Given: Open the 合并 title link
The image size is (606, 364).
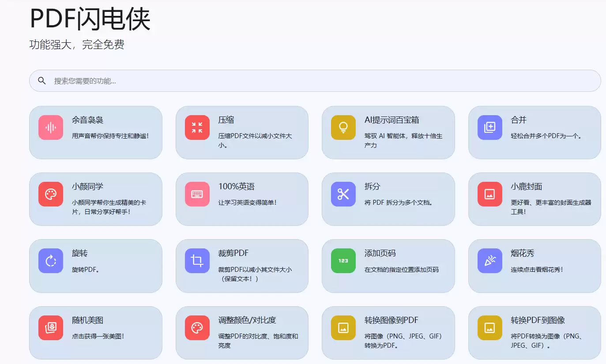Looking at the screenshot, I should pyautogui.click(x=519, y=120).
